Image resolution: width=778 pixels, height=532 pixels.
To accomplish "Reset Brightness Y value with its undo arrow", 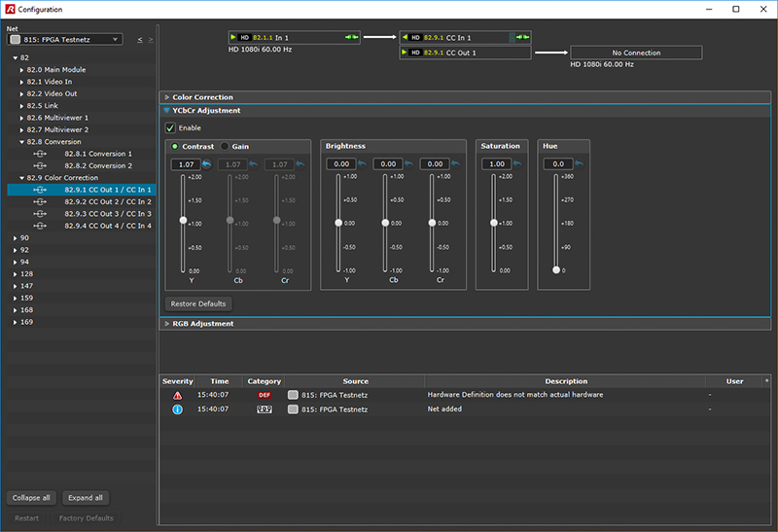I will pyautogui.click(x=362, y=163).
